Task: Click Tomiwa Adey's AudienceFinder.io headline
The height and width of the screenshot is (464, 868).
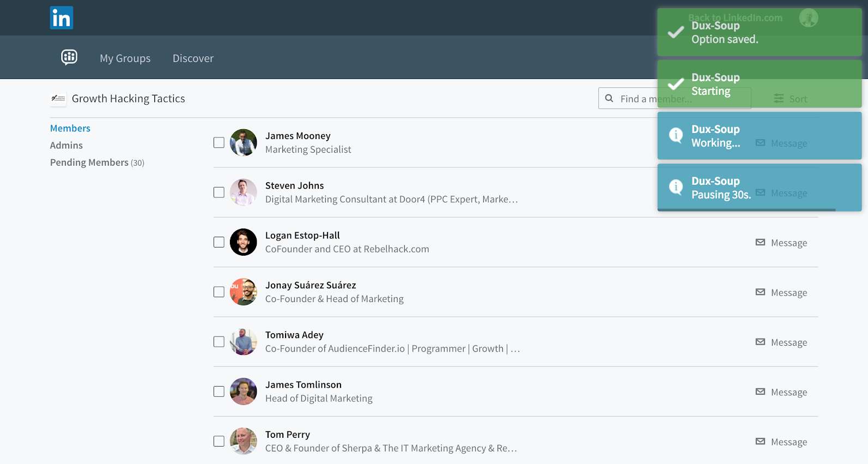Action: point(393,349)
